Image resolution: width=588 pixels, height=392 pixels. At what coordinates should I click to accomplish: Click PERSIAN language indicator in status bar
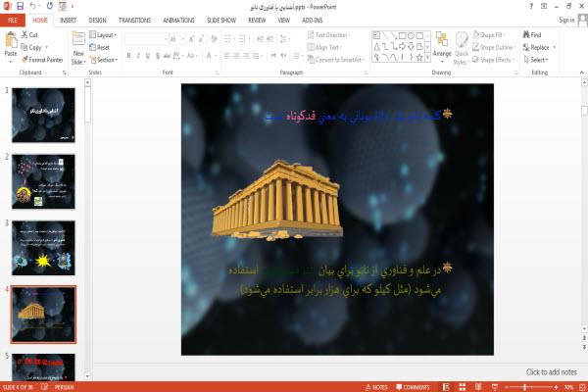[64, 387]
